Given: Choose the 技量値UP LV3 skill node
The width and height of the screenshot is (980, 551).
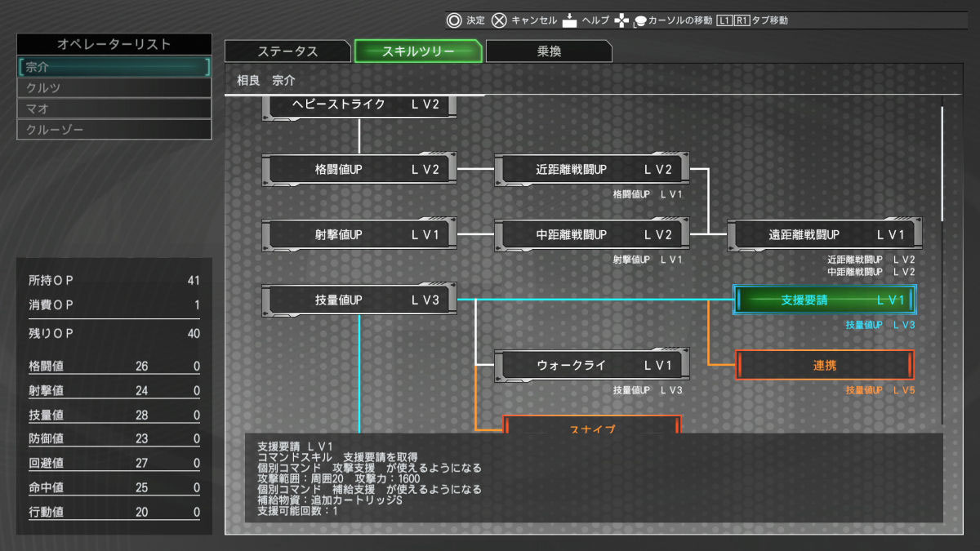Looking at the screenshot, I should pyautogui.click(x=359, y=300).
